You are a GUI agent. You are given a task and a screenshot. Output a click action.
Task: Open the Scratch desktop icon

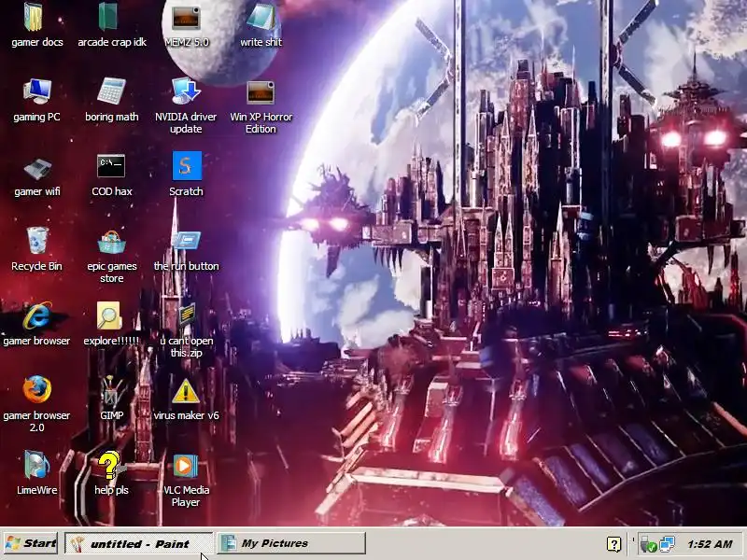(x=187, y=166)
